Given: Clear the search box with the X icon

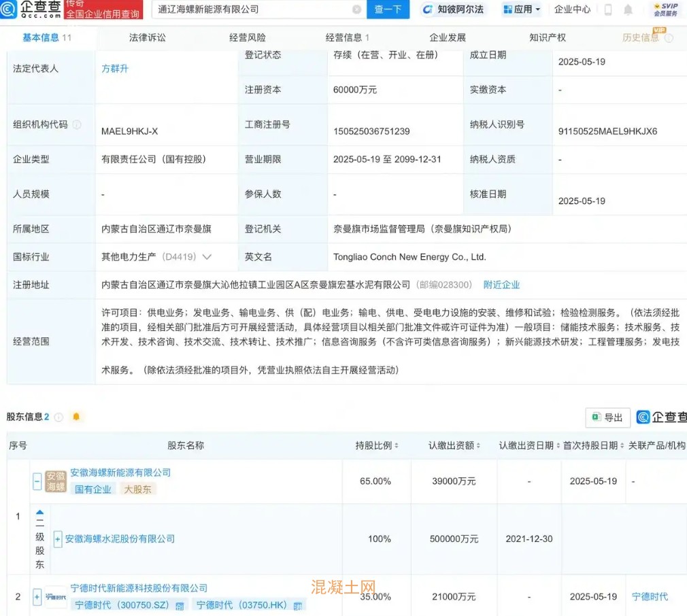Looking at the screenshot, I should click(x=356, y=10).
